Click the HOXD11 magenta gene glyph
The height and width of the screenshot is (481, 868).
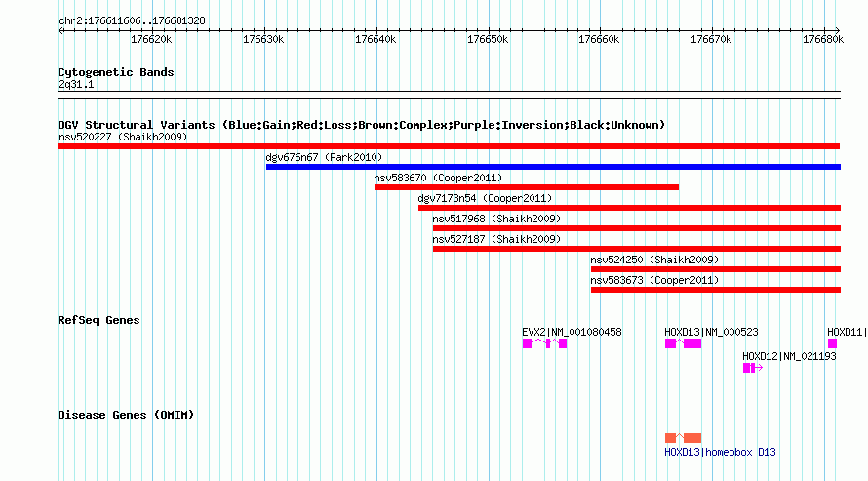(x=833, y=343)
